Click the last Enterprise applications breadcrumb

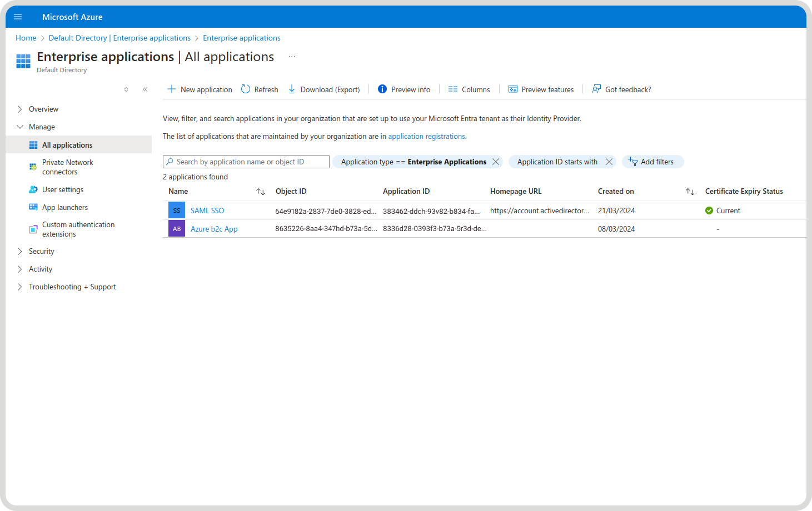(242, 38)
